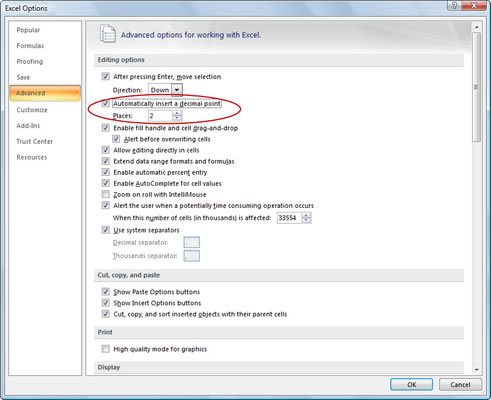Click the Advanced options for working with Excel heading
491x400 pixels.
191,35
